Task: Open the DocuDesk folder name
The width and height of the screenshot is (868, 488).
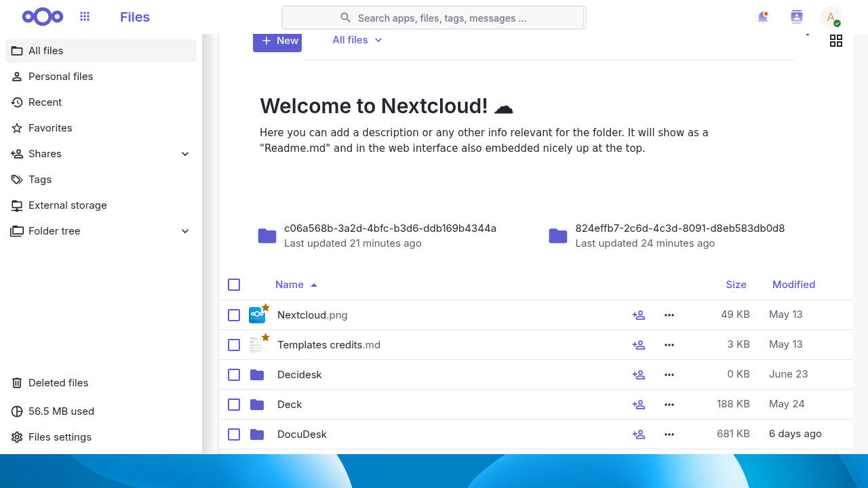Action: pyautogui.click(x=302, y=434)
